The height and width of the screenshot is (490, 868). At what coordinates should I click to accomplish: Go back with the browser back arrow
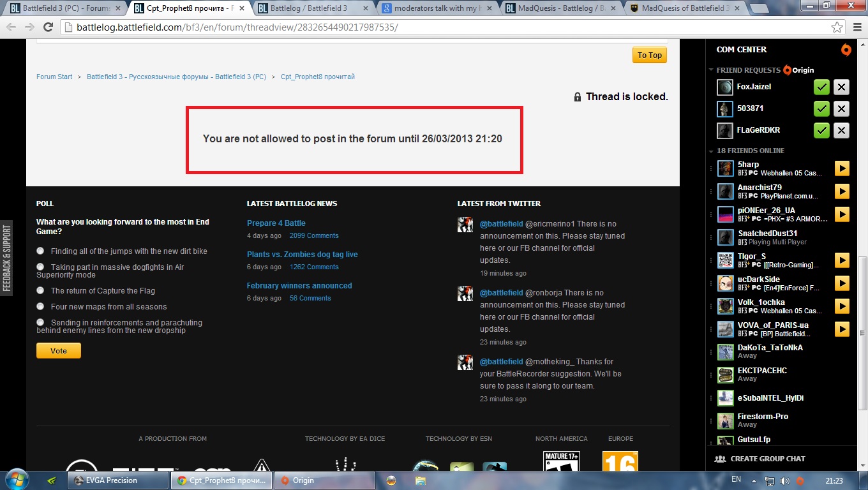11,27
